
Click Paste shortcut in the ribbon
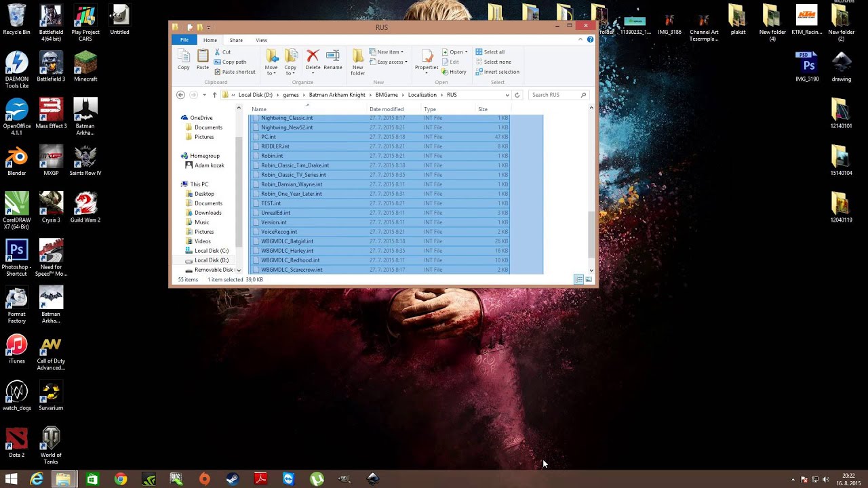(x=235, y=72)
